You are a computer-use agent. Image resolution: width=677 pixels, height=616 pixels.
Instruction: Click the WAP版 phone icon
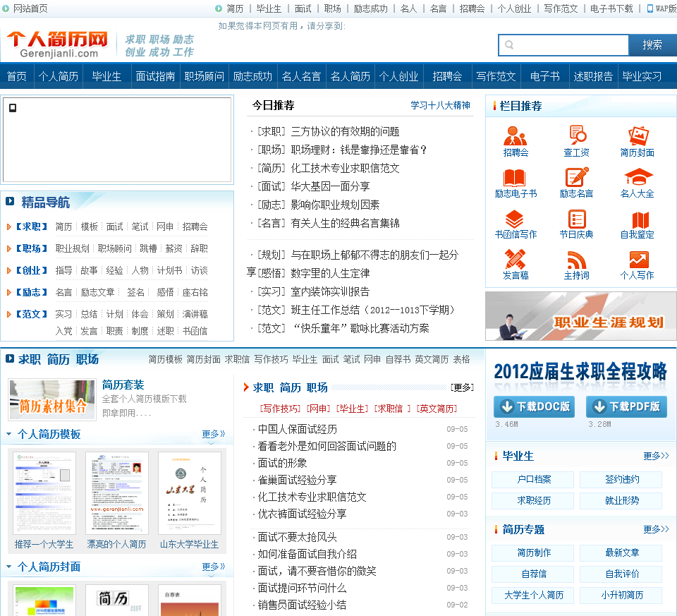(x=649, y=8)
